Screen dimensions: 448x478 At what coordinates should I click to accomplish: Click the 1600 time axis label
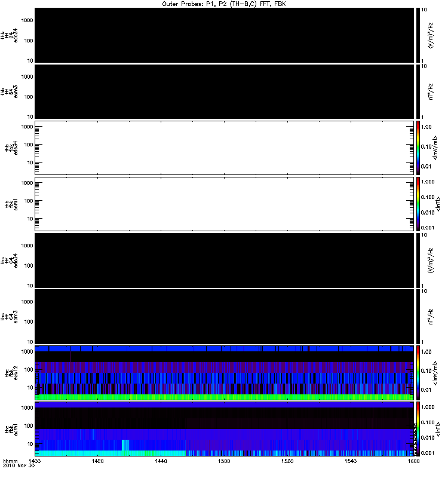click(x=413, y=461)
